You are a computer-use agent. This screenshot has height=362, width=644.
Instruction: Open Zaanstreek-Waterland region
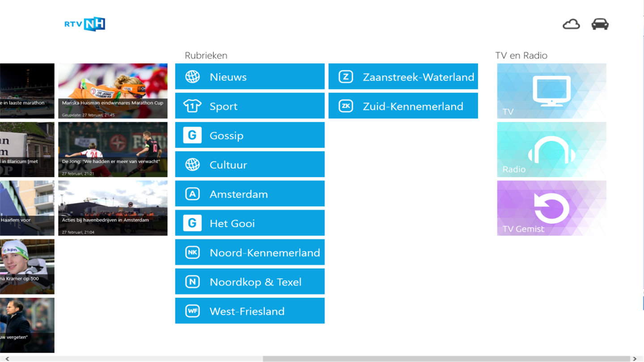[x=403, y=77]
